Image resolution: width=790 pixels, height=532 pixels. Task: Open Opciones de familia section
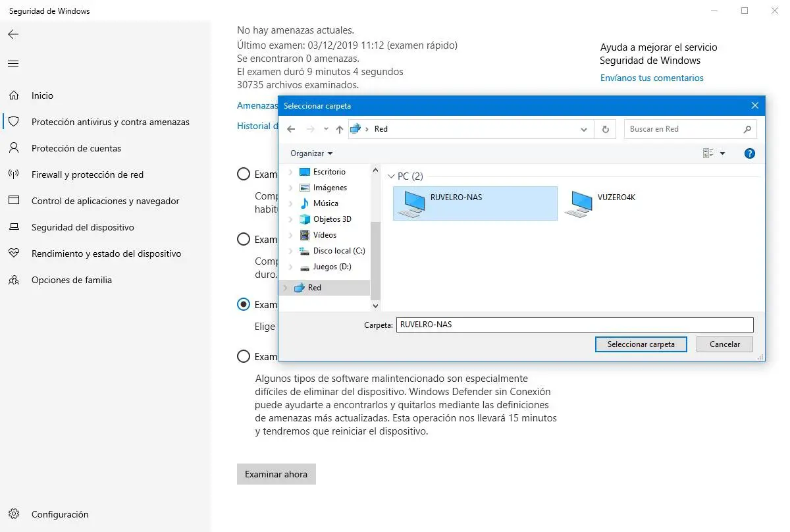tap(72, 280)
